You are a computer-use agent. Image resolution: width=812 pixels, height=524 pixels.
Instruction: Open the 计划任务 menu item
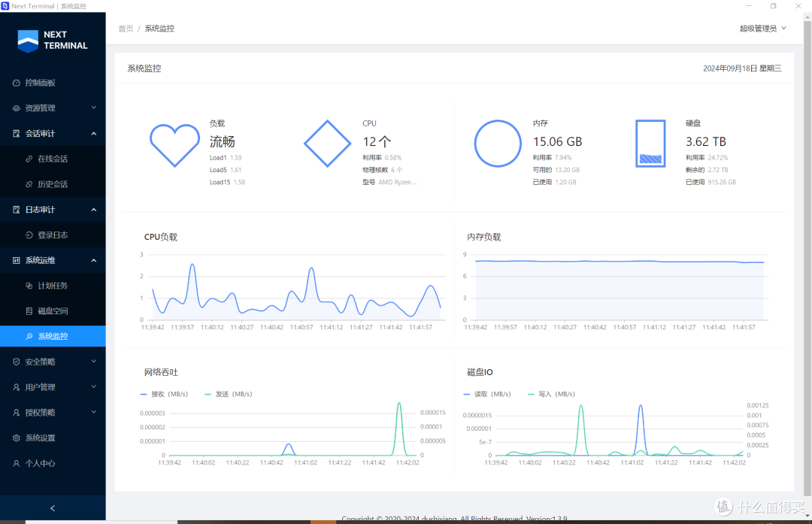53,286
